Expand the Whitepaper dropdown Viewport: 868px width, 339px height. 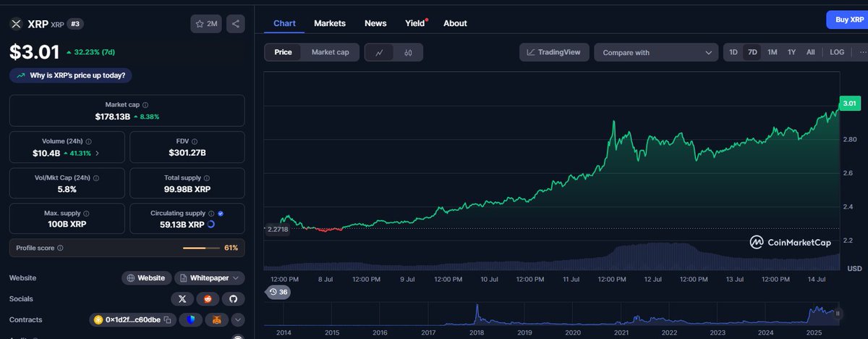tap(209, 277)
